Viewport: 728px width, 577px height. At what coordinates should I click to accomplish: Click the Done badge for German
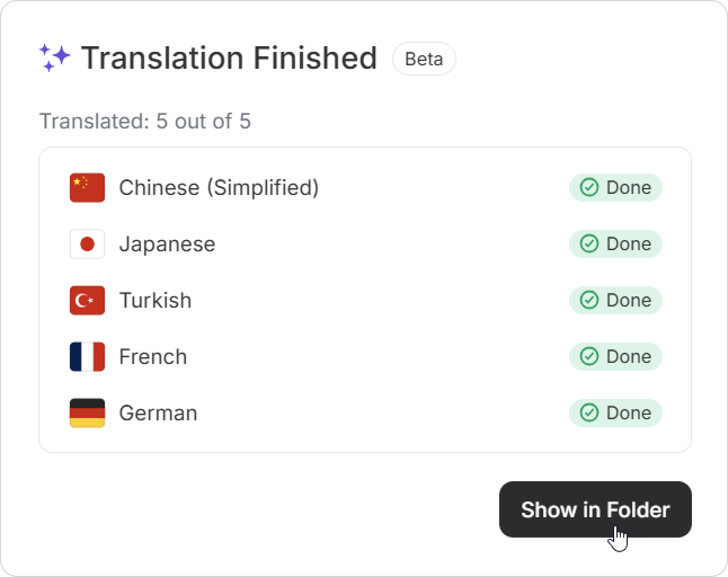(x=615, y=413)
